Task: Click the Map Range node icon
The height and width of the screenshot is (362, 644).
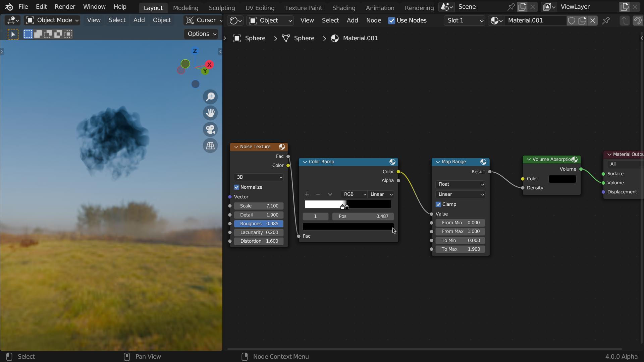Action: click(483, 161)
